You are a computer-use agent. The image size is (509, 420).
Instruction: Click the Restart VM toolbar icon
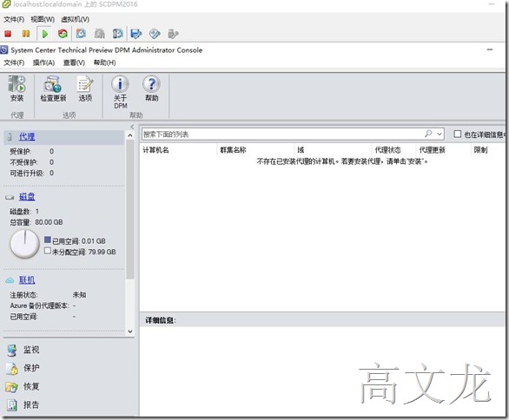click(63, 34)
